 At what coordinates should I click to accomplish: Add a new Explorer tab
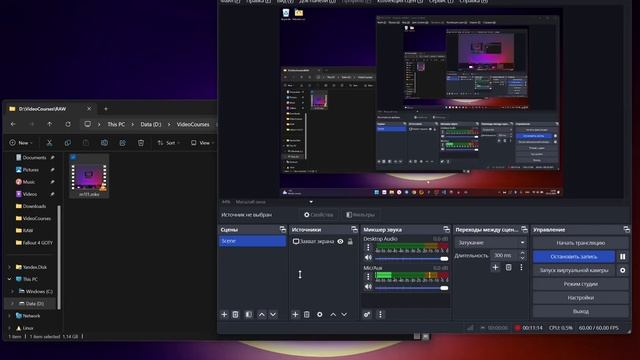click(x=106, y=109)
